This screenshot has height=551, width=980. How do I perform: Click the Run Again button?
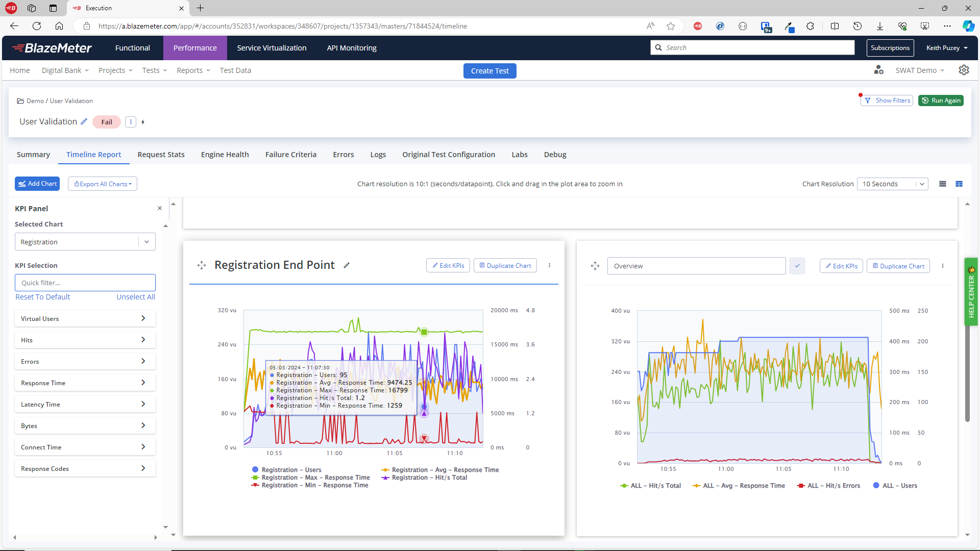pyautogui.click(x=941, y=101)
